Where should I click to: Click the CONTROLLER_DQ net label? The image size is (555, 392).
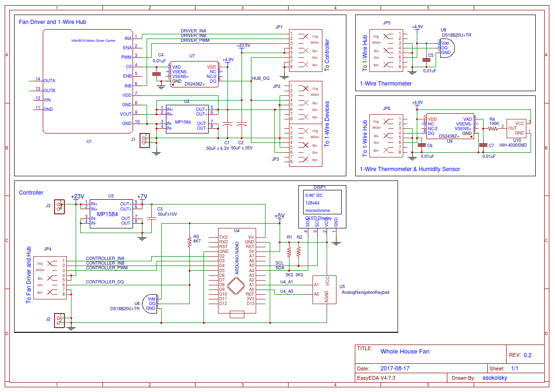pos(105,282)
